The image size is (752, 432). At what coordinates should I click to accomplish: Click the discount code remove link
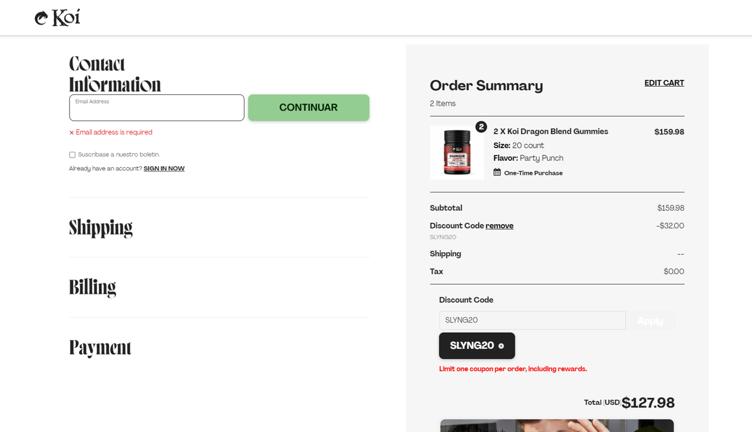click(x=499, y=226)
